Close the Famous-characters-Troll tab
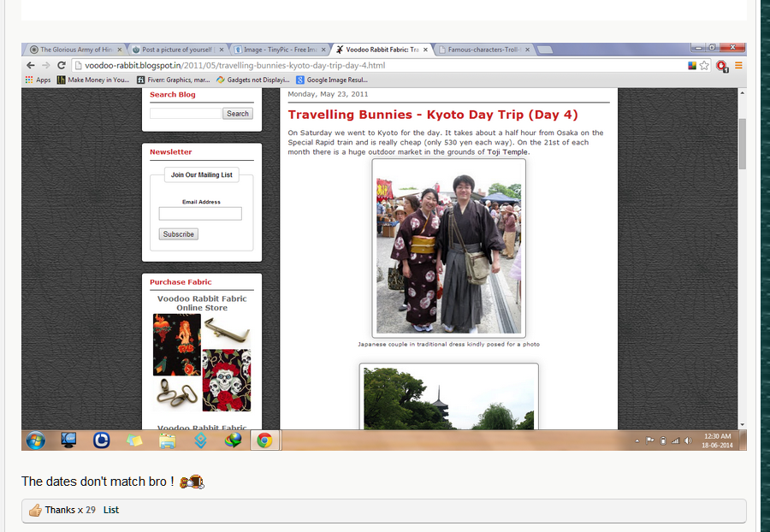The height and width of the screenshot is (532, 770). (527, 50)
